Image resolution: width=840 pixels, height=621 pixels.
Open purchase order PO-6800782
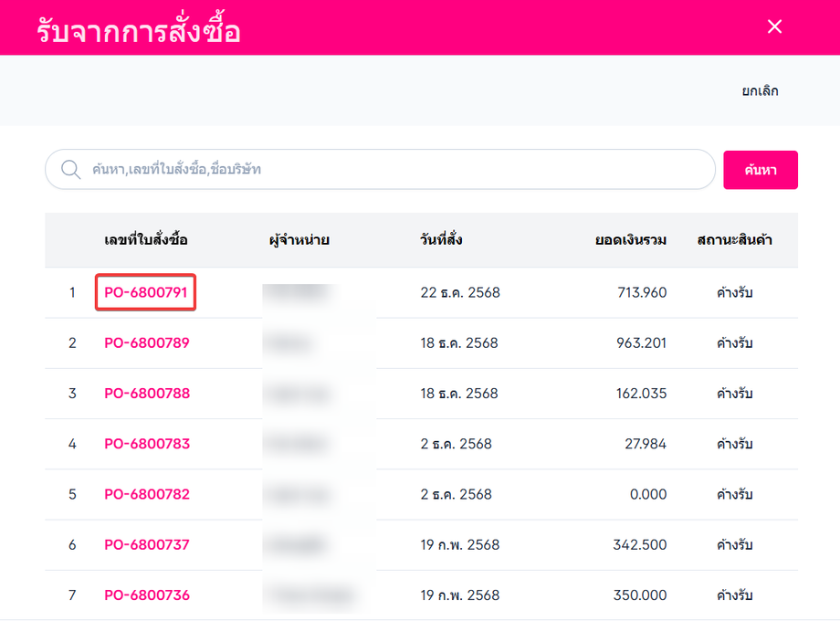[x=147, y=494]
